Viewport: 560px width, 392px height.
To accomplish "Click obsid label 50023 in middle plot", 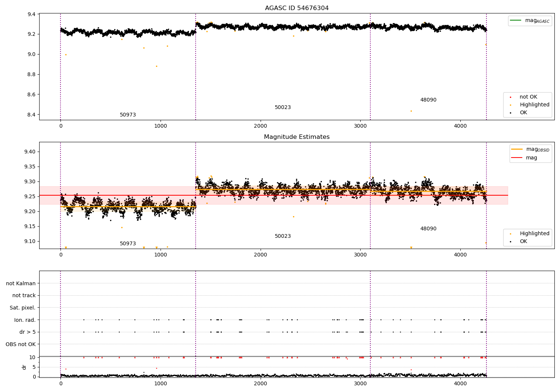I will (283, 236).
